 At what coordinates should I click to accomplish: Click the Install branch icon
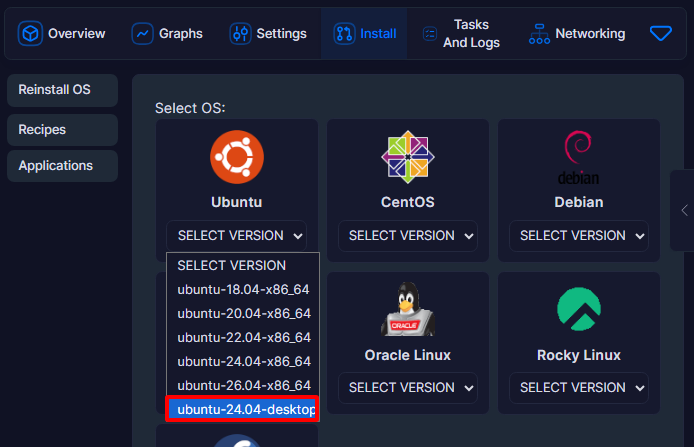tap(344, 34)
